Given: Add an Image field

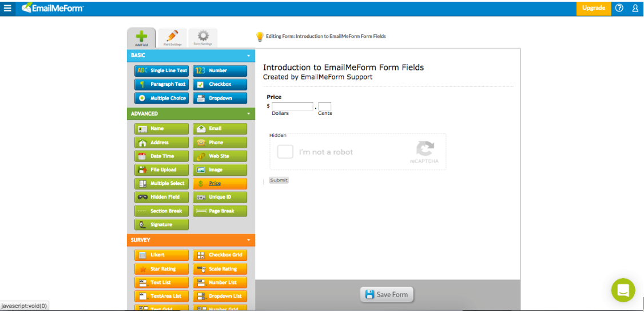Looking at the screenshot, I should pos(220,170).
